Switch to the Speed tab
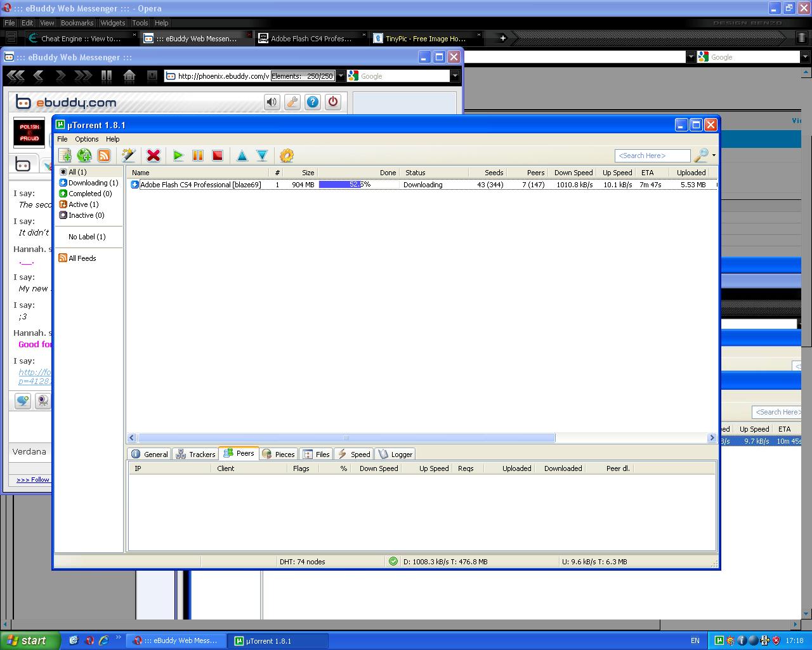This screenshot has height=650, width=812. [354, 454]
